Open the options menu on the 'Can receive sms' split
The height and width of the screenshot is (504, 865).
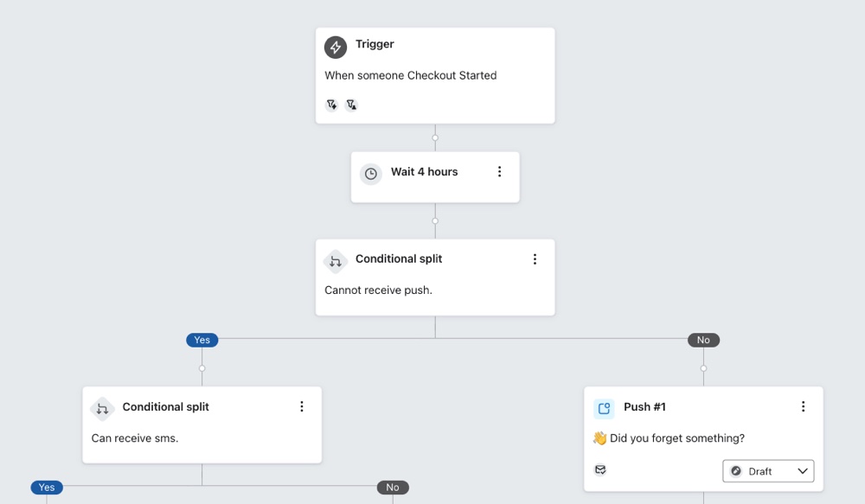[301, 405]
